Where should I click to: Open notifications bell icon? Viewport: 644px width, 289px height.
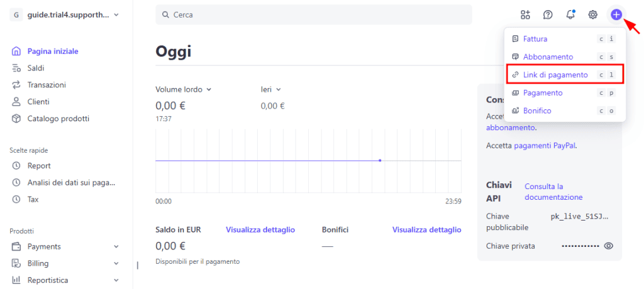[x=570, y=15]
